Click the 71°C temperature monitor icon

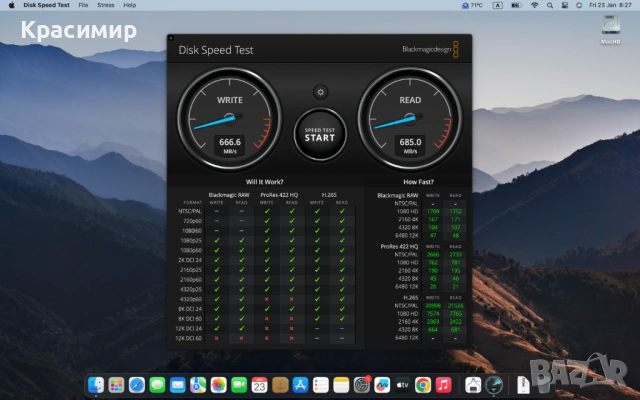coord(472,5)
